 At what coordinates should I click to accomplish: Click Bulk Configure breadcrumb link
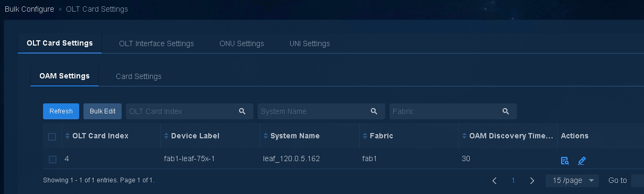(x=29, y=9)
